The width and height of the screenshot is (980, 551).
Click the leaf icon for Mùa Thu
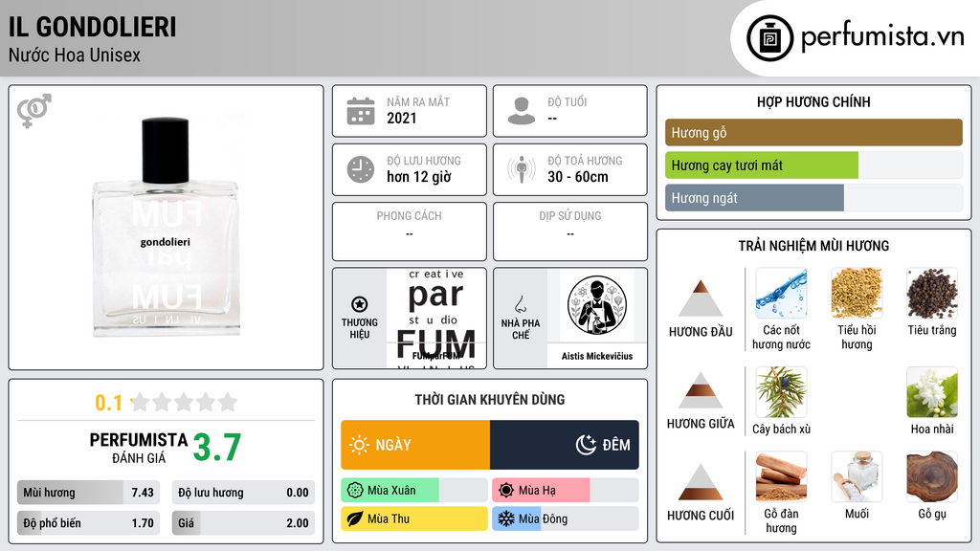354,518
